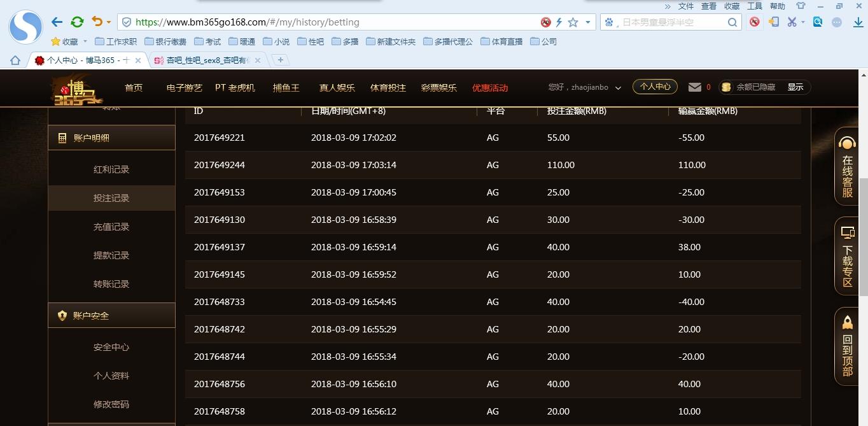Go to 首页 in the site navigation
This screenshot has height=426, width=868.
[134, 88]
